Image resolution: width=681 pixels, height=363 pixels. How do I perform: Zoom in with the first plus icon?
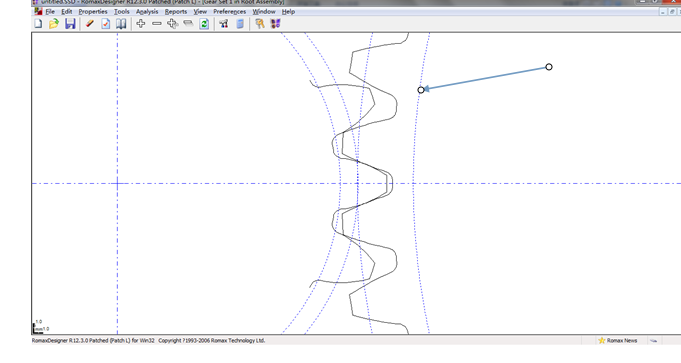pyautogui.click(x=141, y=24)
